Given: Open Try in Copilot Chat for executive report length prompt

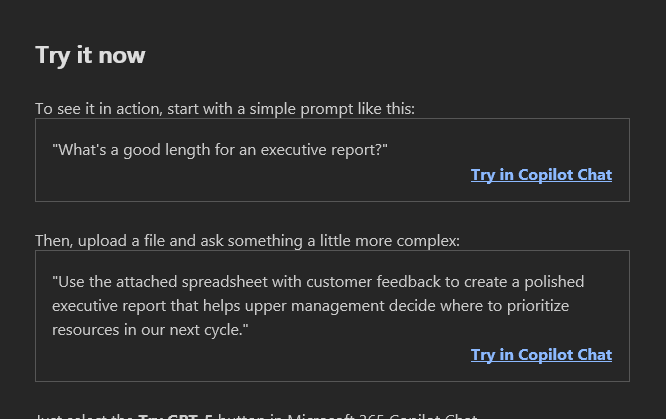Looking at the screenshot, I should pyautogui.click(x=541, y=175).
